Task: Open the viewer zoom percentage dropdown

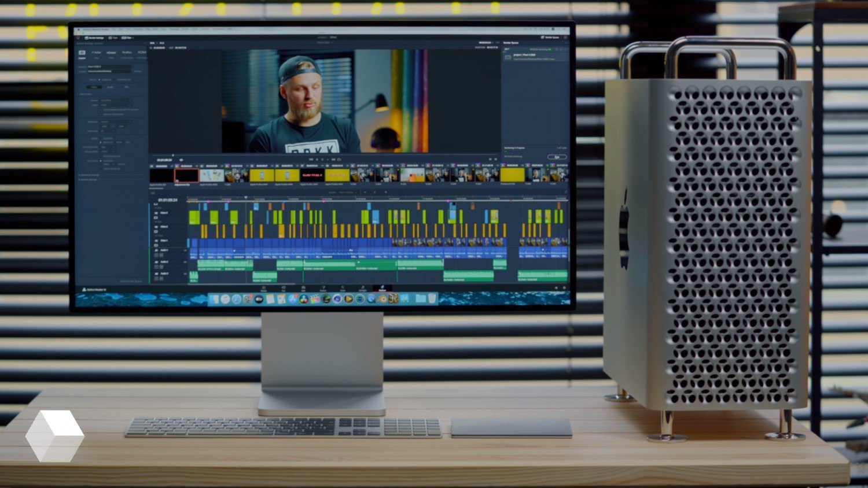Action: tap(153, 43)
